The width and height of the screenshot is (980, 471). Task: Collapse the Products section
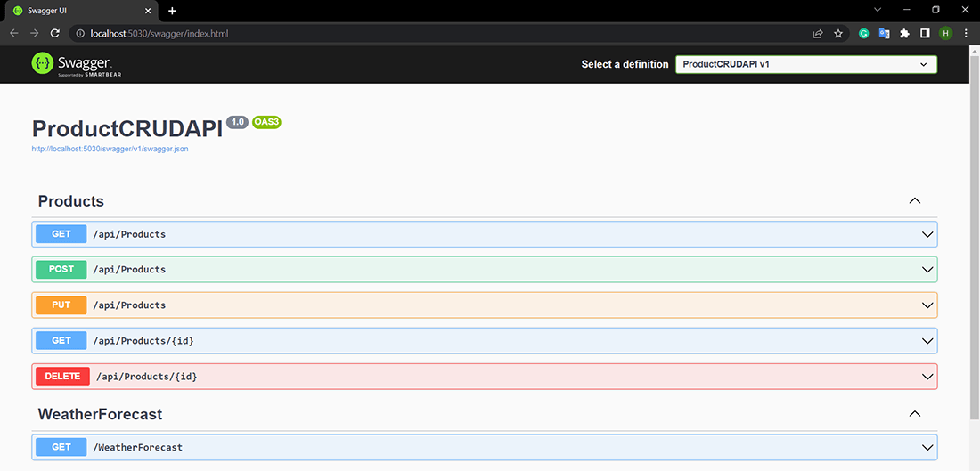coord(914,201)
